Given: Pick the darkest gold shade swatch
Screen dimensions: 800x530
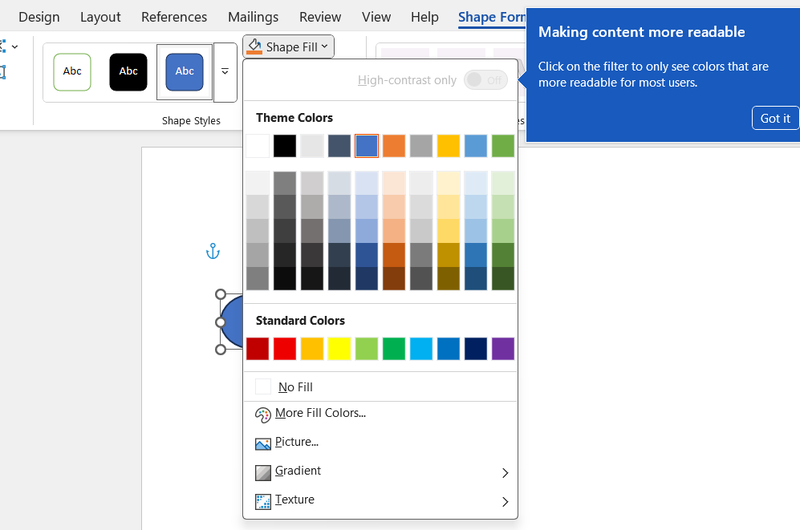Looking at the screenshot, I should point(448,279).
